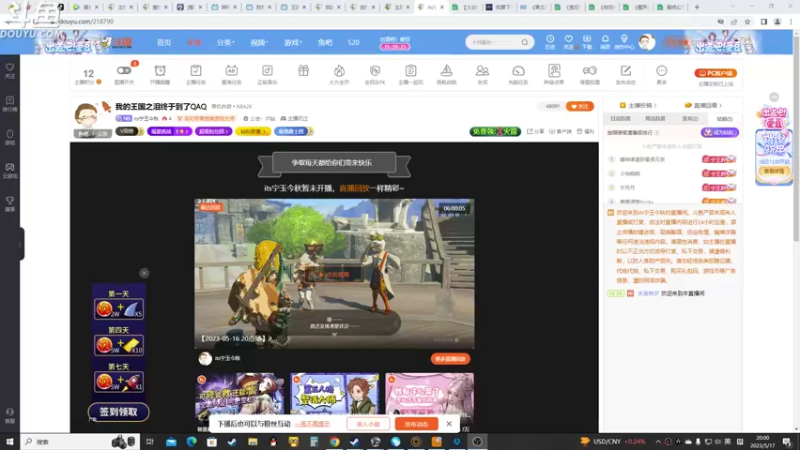
Task: Open the heart follow icon in header
Action: coord(568,42)
